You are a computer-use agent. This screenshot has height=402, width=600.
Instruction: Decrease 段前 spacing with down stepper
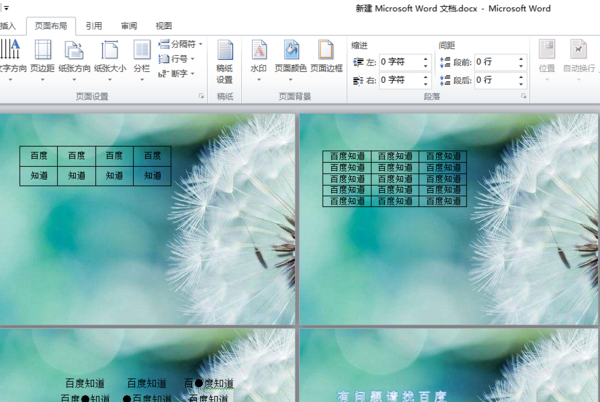521,66
